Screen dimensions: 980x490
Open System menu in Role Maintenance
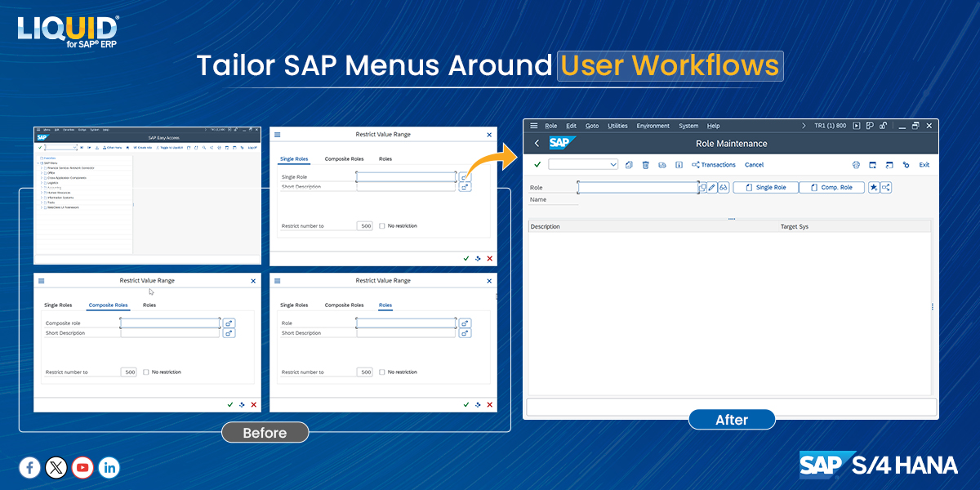pyautogui.click(x=688, y=126)
